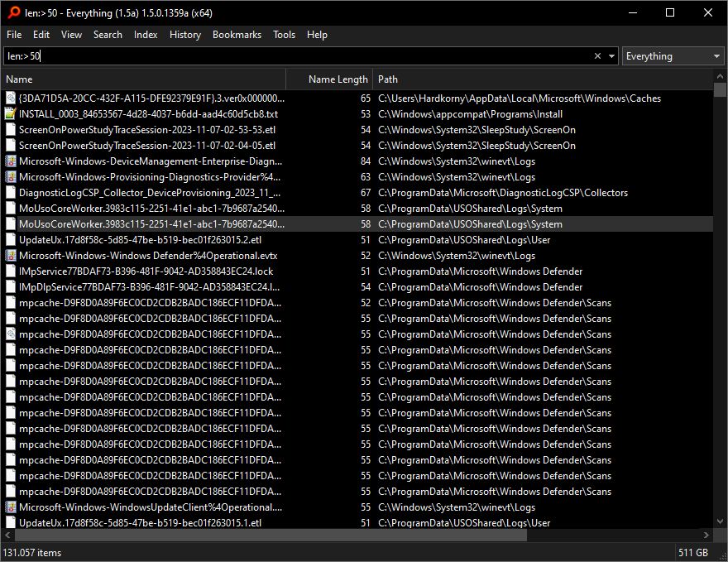Viewport: 728px width, 562px height.
Task: Open the History menu
Action: pyautogui.click(x=184, y=35)
